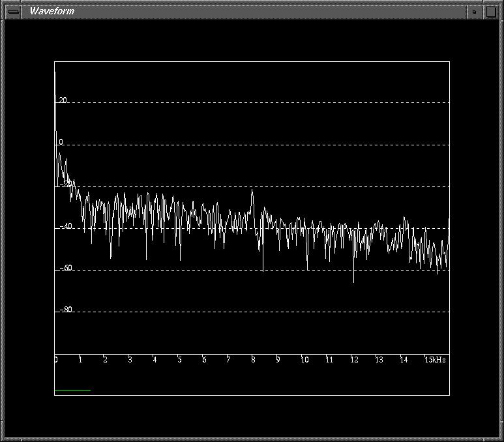Select the 10 tick label on frequency axis

304,360
